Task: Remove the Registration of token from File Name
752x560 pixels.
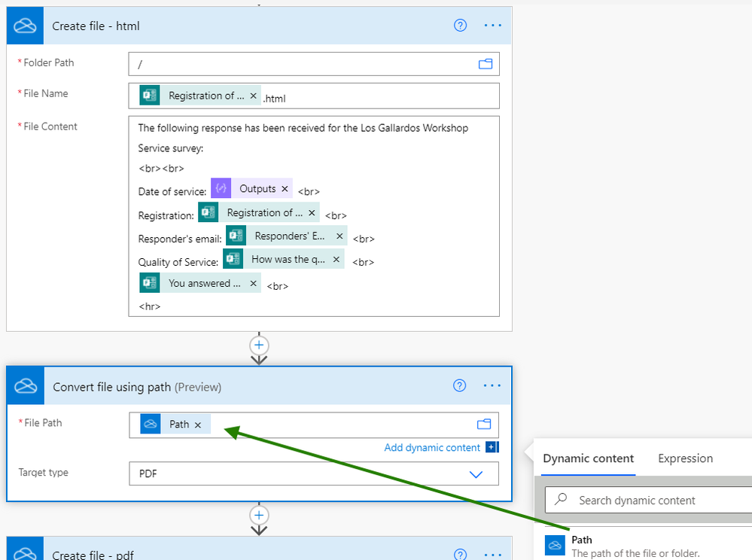Action: [x=253, y=96]
